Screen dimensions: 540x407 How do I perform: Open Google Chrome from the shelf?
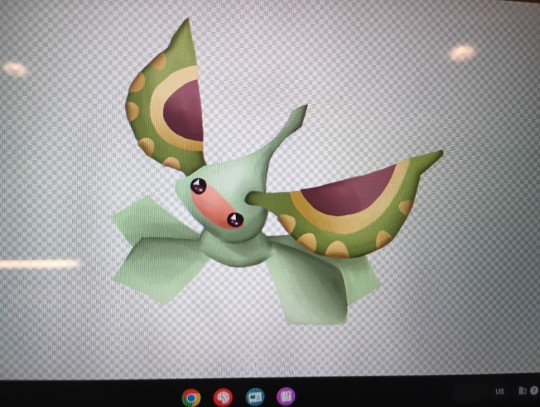191,397
